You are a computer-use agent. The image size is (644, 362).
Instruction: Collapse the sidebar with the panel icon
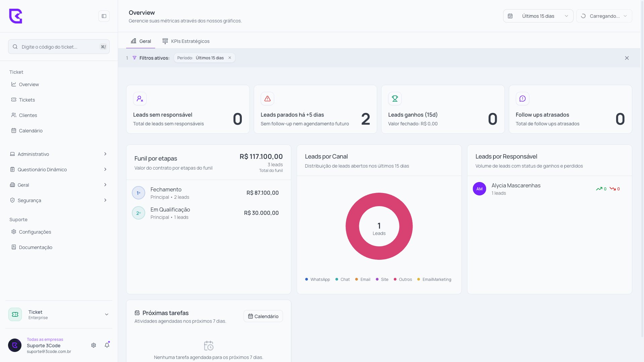click(x=104, y=16)
